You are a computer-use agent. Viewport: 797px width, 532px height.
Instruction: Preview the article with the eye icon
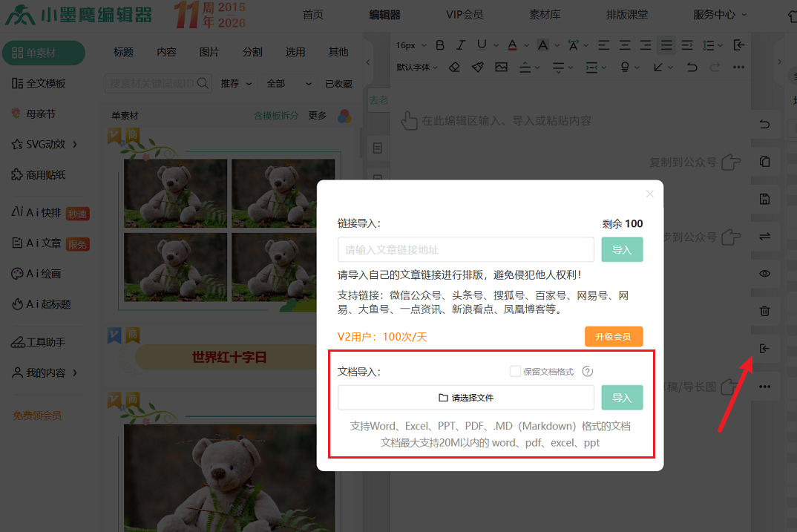click(765, 274)
